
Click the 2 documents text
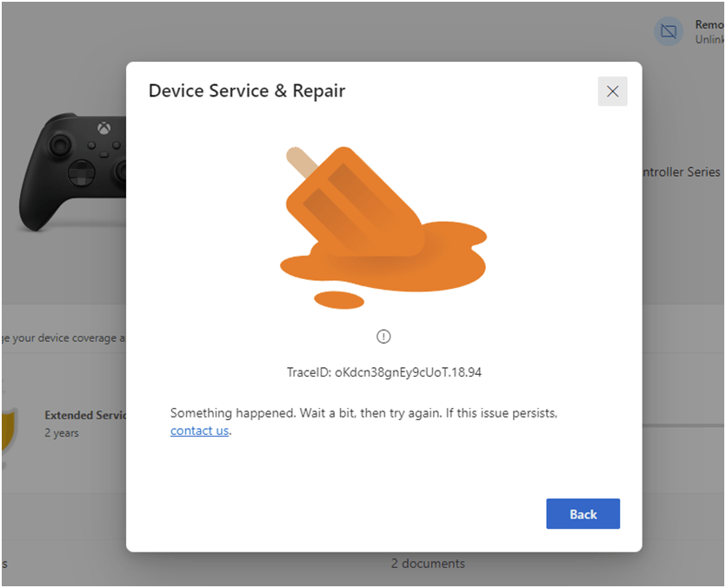[428, 564]
